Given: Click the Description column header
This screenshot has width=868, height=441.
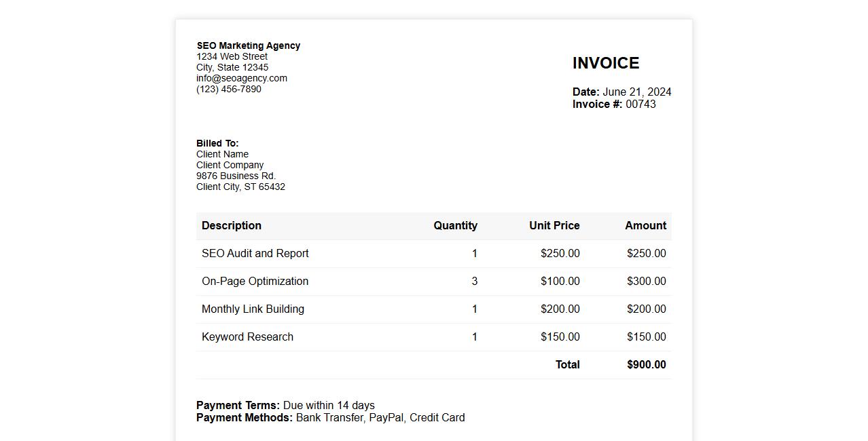Looking at the screenshot, I should coord(232,225).
